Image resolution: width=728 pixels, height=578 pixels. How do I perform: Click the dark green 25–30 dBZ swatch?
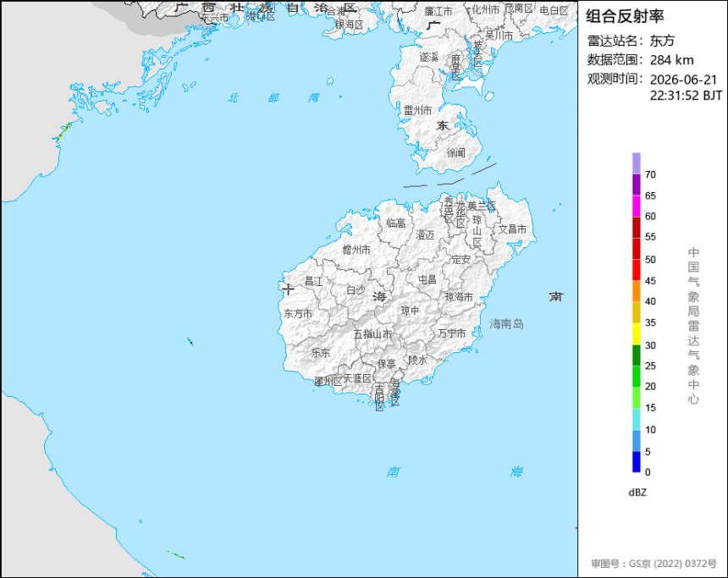coord(636,355)
